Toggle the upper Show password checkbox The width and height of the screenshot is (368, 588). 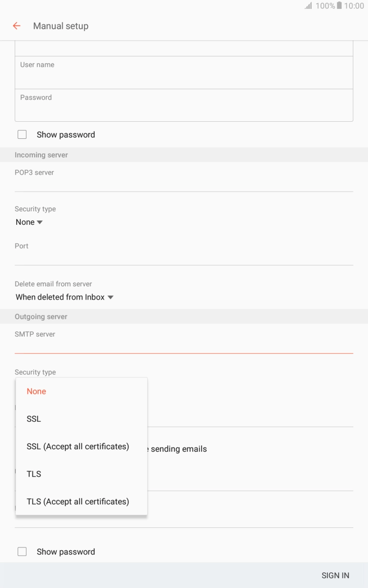(22, 134)
